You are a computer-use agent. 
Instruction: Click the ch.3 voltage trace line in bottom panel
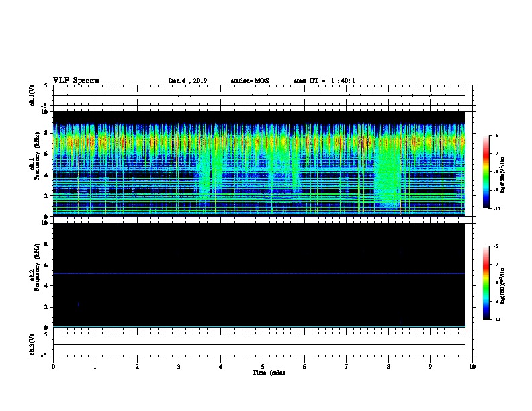pyautogui.click(x=259, y=345)
